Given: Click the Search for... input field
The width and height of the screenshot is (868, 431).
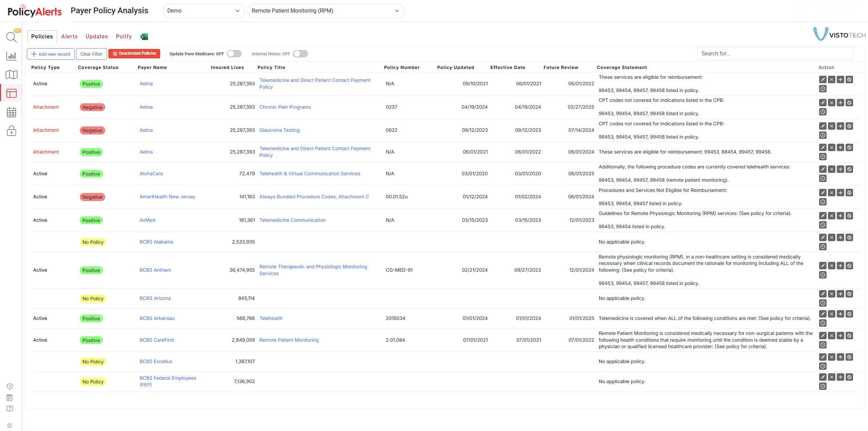Looking at the screenshot, I should pos(775,54).
